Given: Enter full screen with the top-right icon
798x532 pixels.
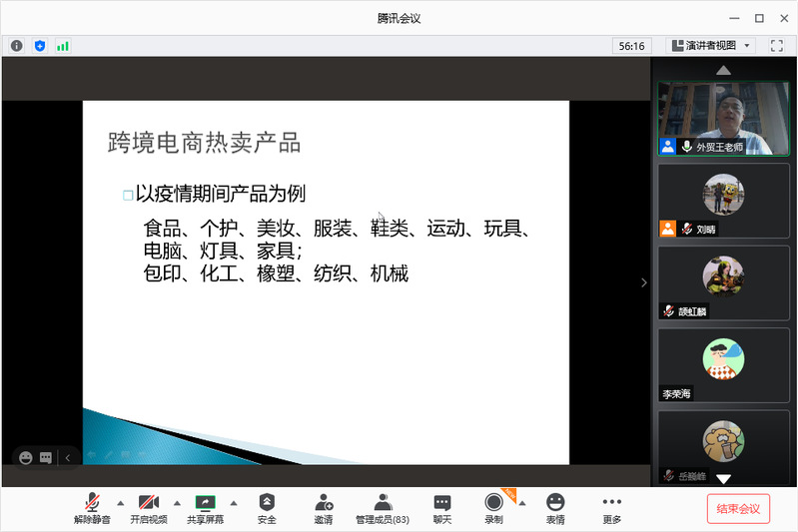Looking at the screenshot, I should coord(776,45).
